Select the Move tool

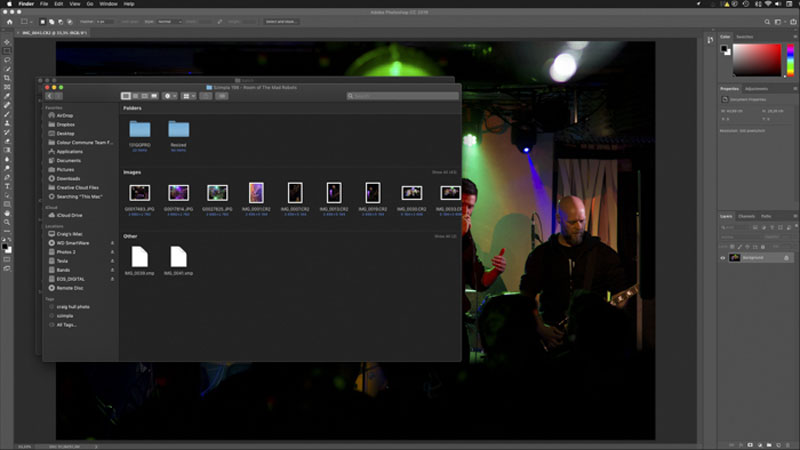pos(7,42)
